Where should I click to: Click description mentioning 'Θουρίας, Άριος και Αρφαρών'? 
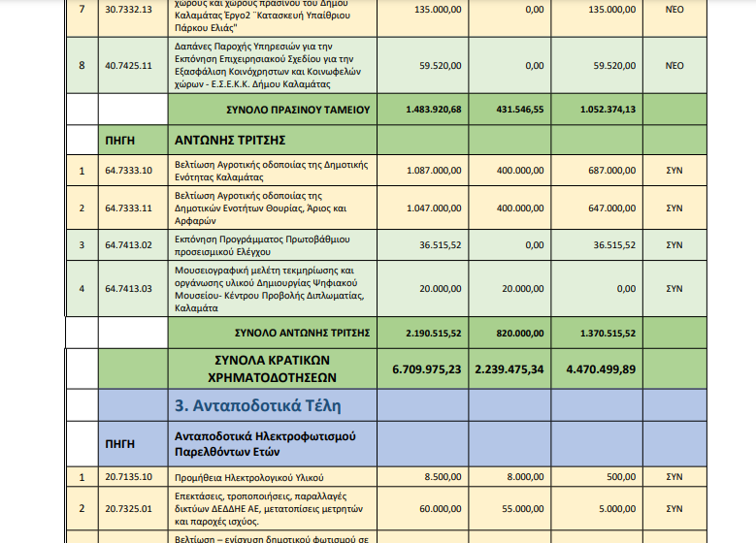tap(260, 208)
